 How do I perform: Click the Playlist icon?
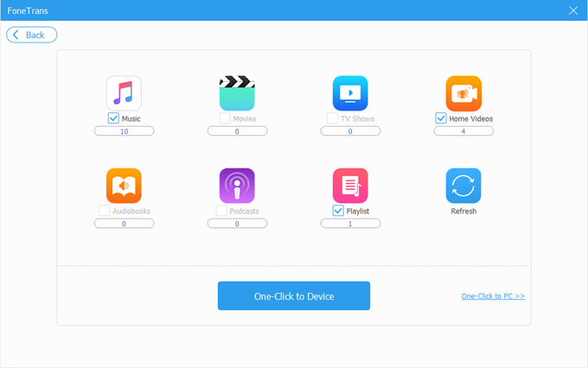pos(350,185)
